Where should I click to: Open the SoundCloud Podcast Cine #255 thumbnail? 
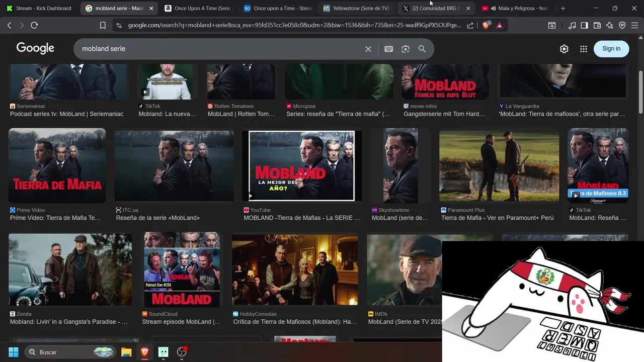coord(182,269)
